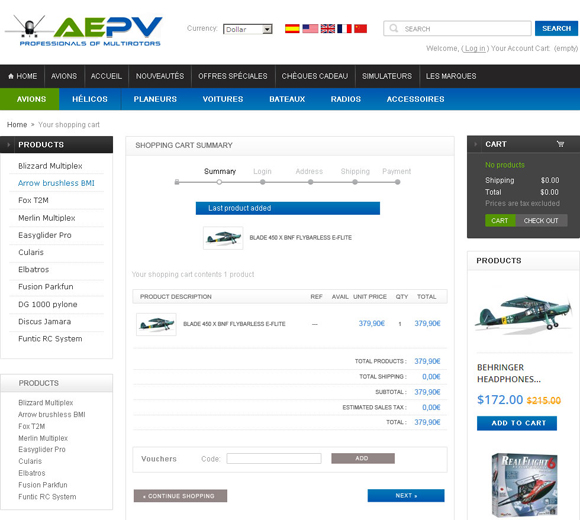Open BEHRINGER HEADPHONES product link
This screenshot has width=580, height=520.
pos(509,373)
